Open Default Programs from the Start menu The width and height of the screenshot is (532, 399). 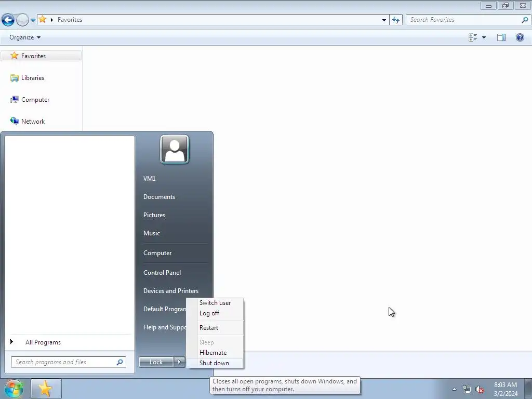click(x=164, y=309)
